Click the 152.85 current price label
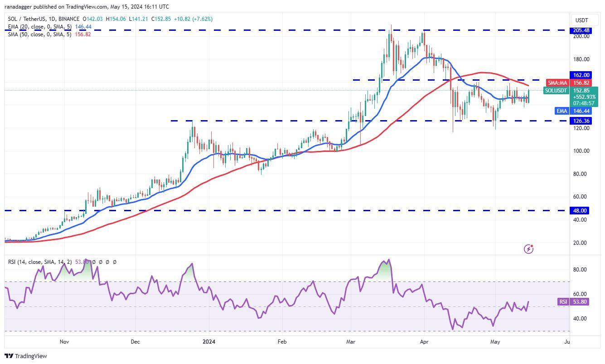The image size is (605, 364). tap(581, 90)
